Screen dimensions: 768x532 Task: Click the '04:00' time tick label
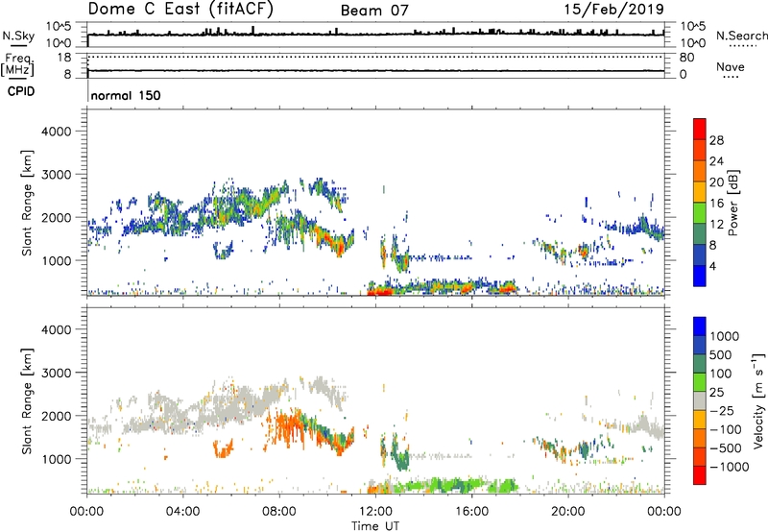tap(182, 512)
